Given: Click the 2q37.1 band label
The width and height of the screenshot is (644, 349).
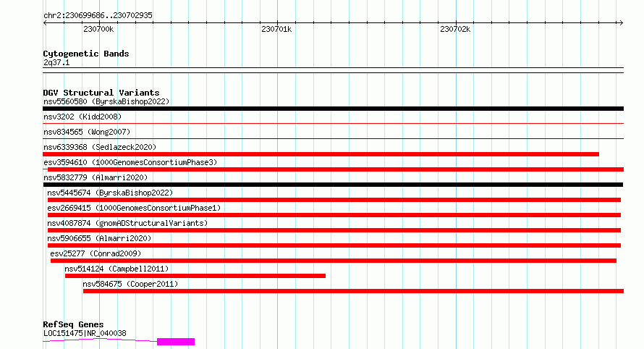Looking at the screenshot, I should pyautogui.click(x=56, y=62).
